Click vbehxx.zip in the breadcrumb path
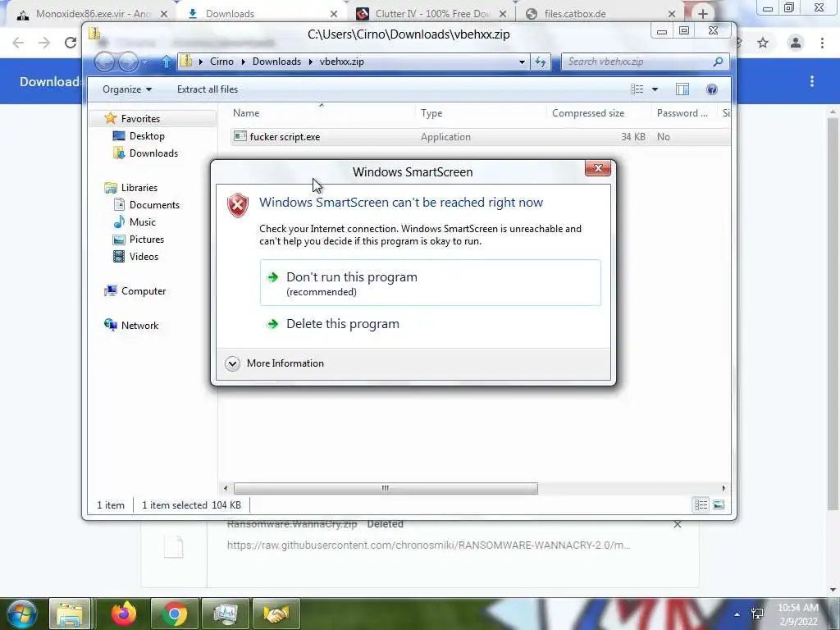 (x=342, y=62)
